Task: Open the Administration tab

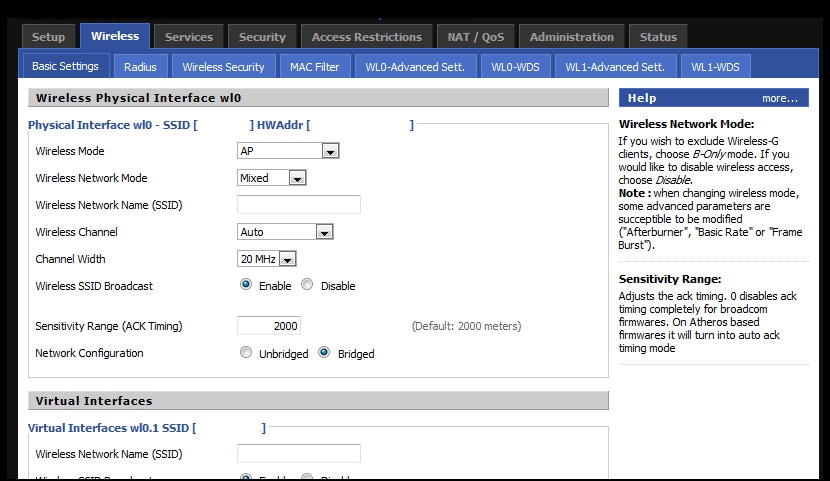Action: tap(572, 37)
